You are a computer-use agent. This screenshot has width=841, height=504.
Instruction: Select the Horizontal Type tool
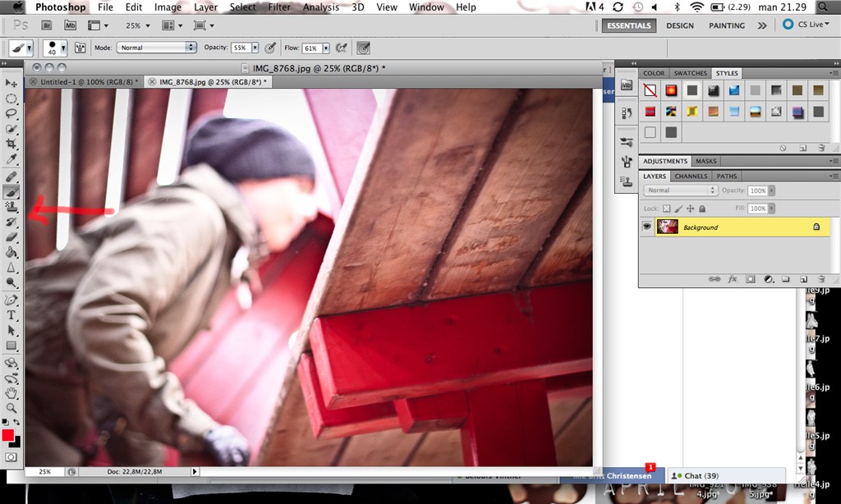[x=11, y=314]
